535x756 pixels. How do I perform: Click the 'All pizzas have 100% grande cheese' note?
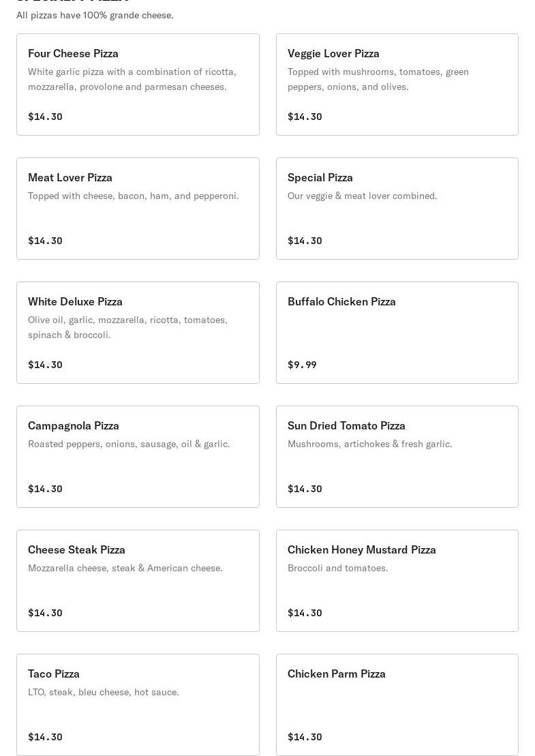click(x=95, y=15)
